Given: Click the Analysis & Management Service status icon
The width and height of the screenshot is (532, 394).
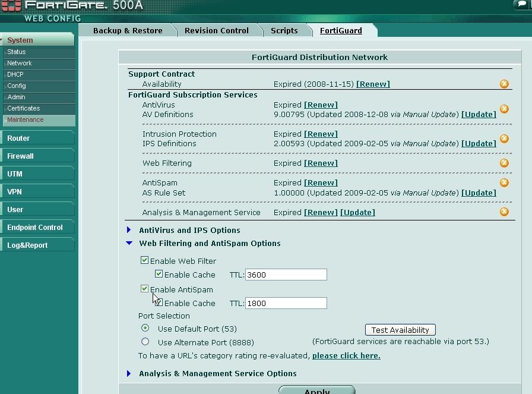Looking at the screenshot, I should (x=504, y=212).
